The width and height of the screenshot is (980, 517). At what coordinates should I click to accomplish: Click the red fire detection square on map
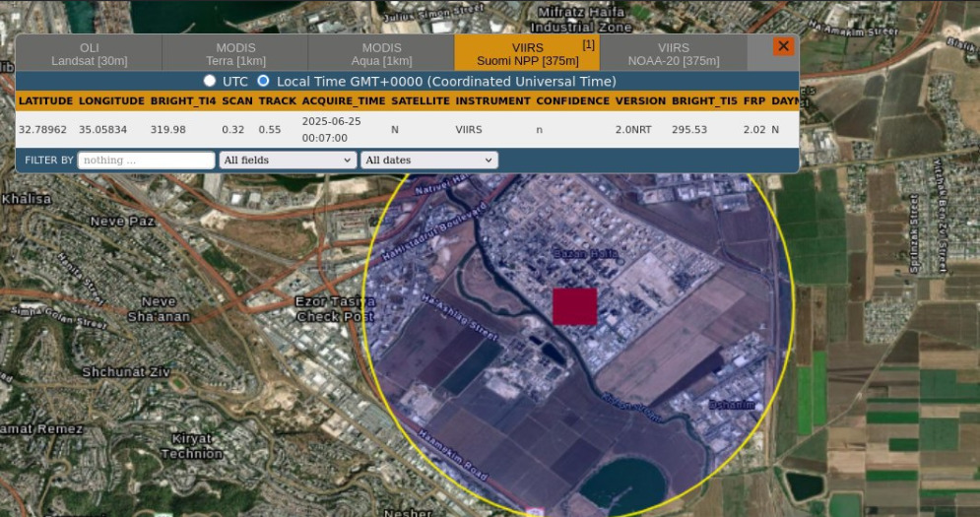574,306
